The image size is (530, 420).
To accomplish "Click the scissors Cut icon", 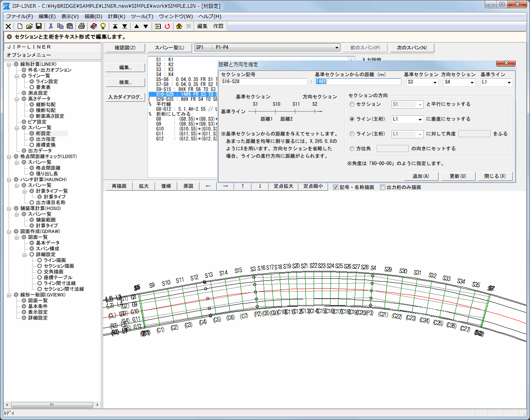I will click(51, 26).
